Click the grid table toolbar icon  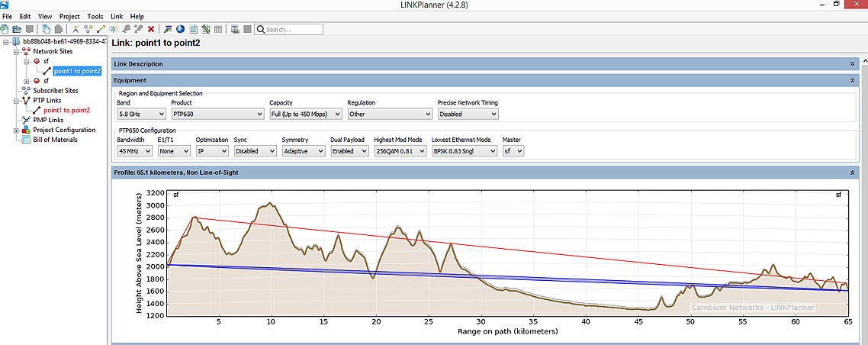(218, 29)
